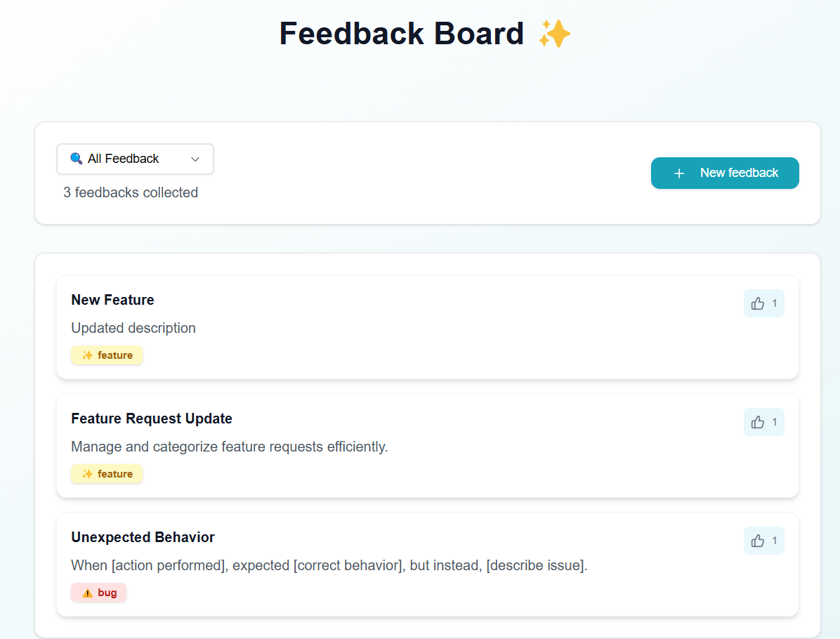The image size is (840, 639).
Task: Toggle the feature tag on New Feature card
Action: coord(107,355)
